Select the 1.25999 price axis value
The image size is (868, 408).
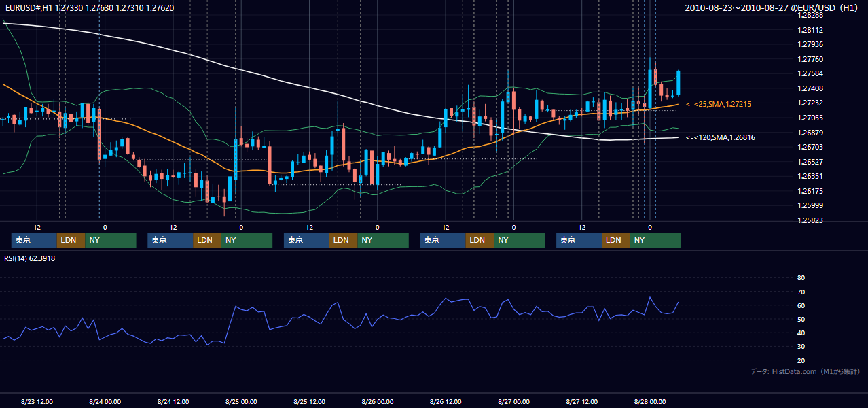point(810,206)
